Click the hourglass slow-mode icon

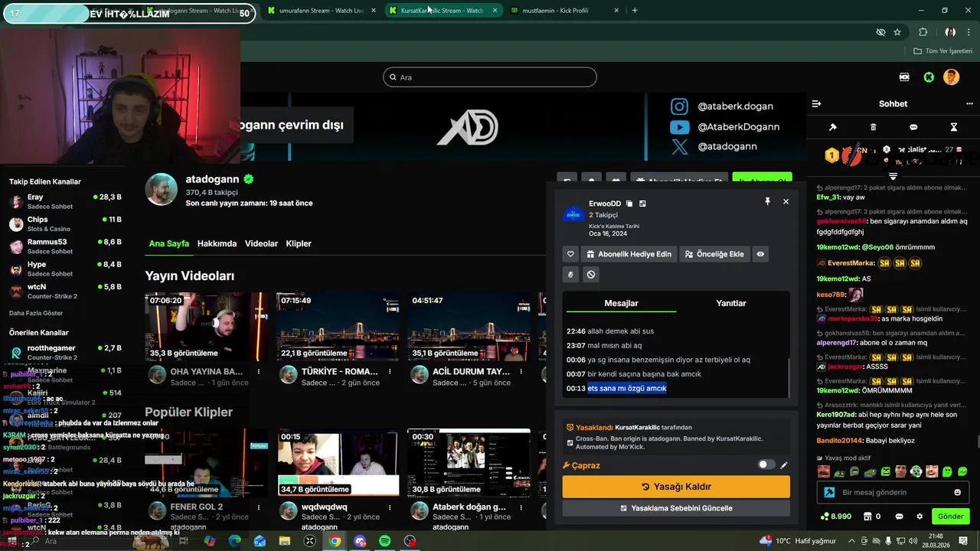[x=954, y=127]
